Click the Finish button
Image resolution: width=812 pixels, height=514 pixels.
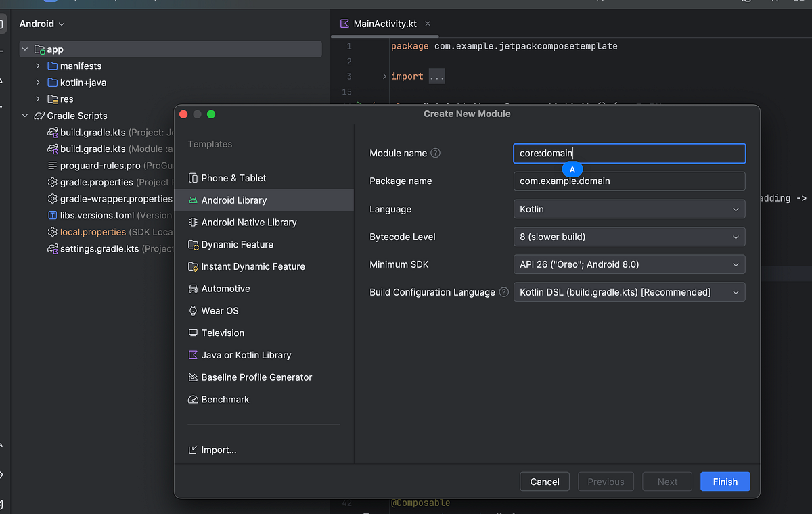point(725,482)
